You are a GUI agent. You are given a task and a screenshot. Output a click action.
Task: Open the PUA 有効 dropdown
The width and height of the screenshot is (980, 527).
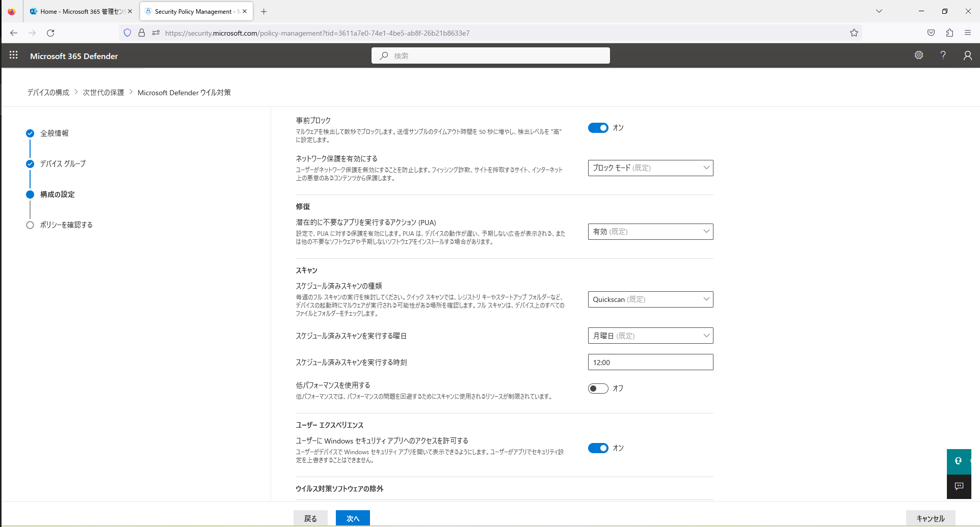(651, 232)
